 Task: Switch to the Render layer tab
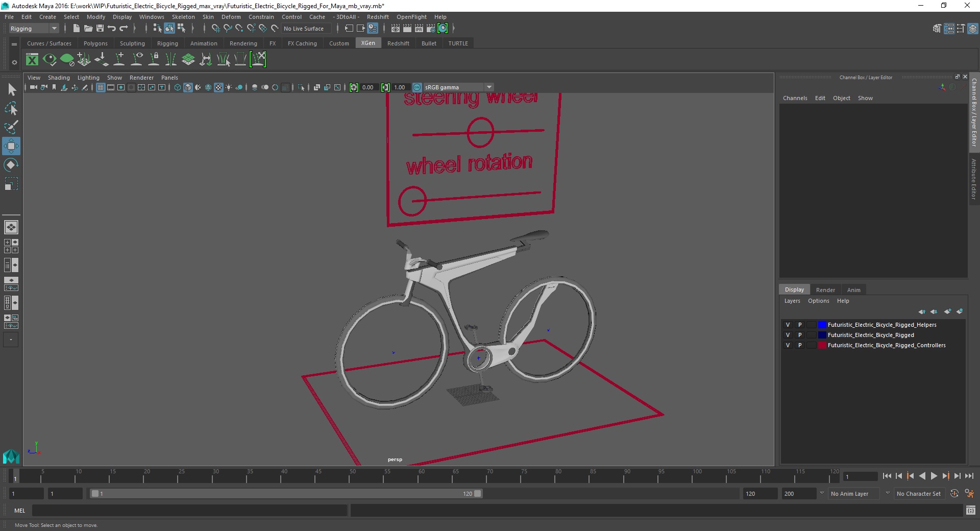click(x=825, y=290)
